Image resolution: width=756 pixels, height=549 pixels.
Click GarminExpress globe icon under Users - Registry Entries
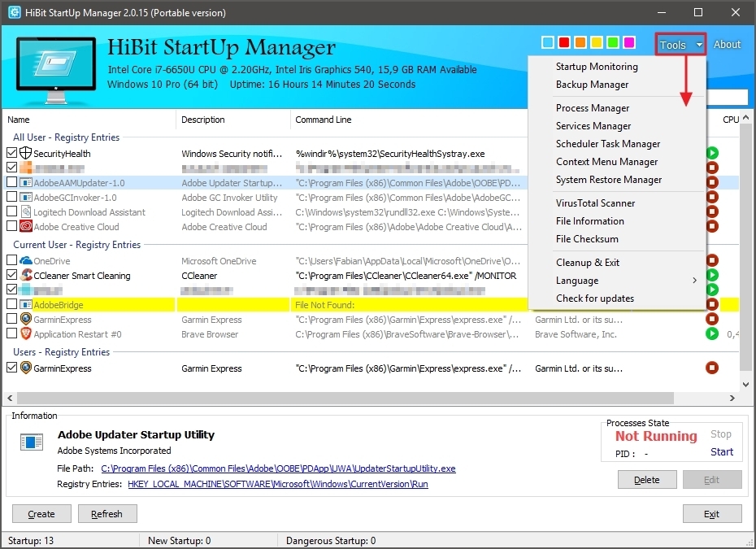tap(25, 368)
